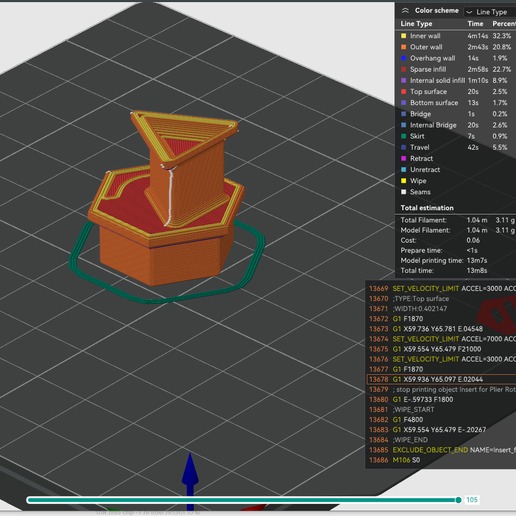Screen dimensions: 516x516
Task: Toggle Inner wall yellow swatch visibility
Action: (x=404, y=36)
